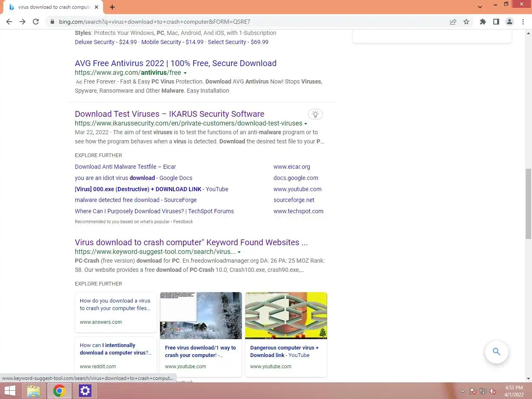Screen dimensions: 532x399
Task: Open the AVG Free Antivirus 2022 result
Action: [x=175, y=63]
